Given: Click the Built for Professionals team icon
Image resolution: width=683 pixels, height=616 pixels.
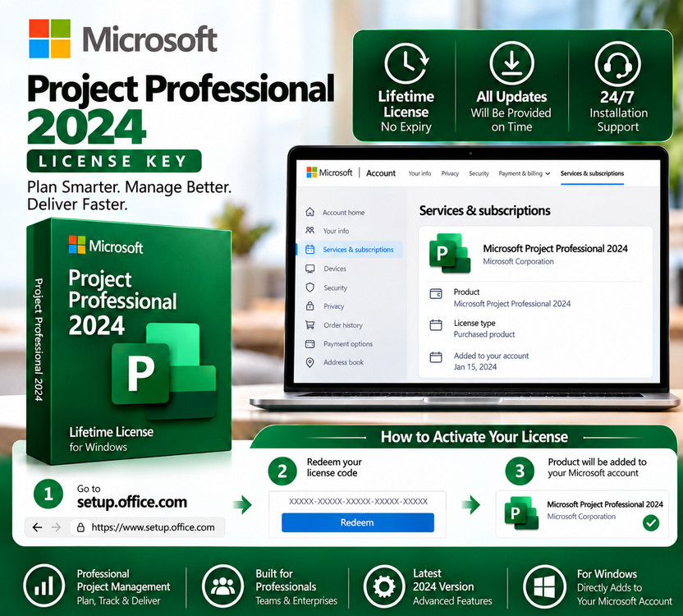Looking at the screenshot, I should (222, 586).
